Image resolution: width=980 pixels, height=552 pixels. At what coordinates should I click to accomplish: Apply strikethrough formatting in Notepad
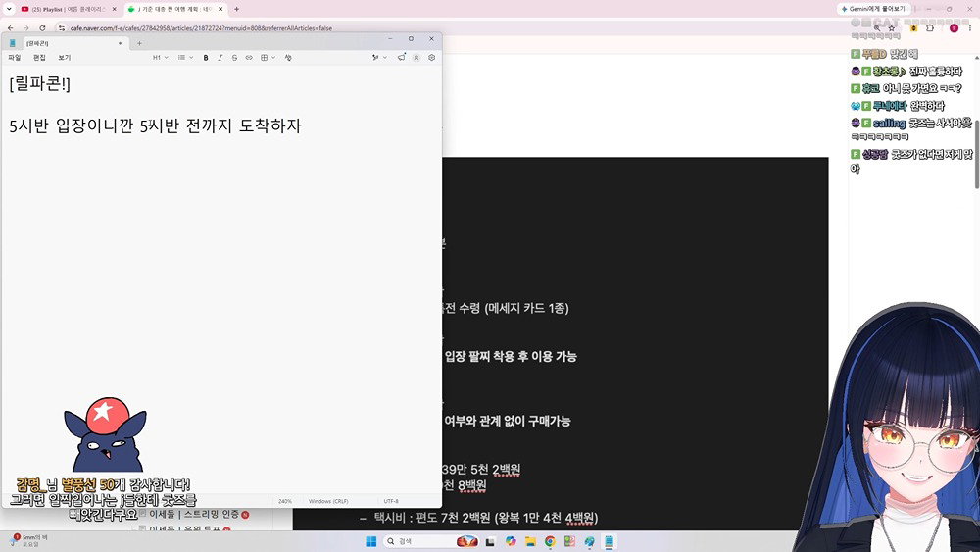pyautogui.click(x=234, y=58)
